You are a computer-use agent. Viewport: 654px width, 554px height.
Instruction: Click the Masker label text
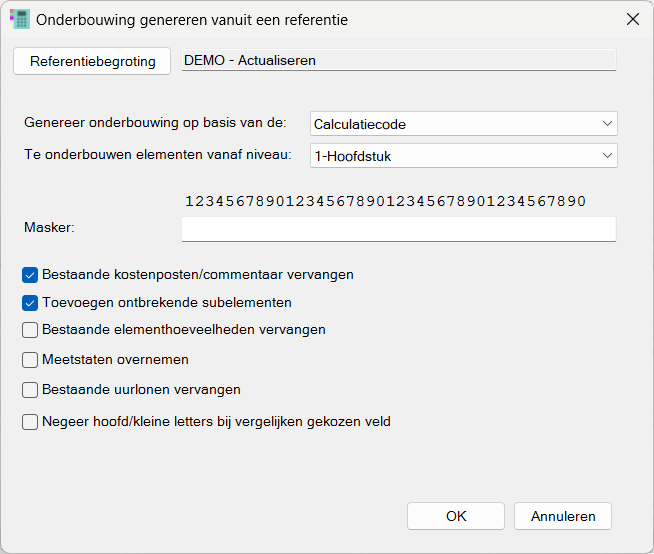coord(49,227)
